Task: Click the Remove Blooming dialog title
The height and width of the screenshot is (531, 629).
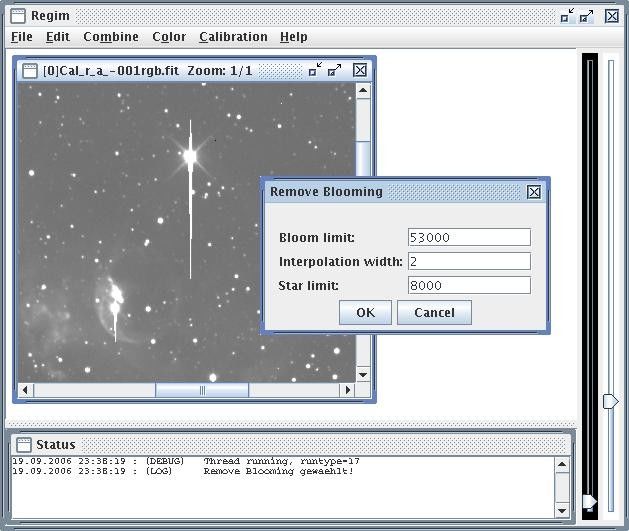Action: pos(326,192)
